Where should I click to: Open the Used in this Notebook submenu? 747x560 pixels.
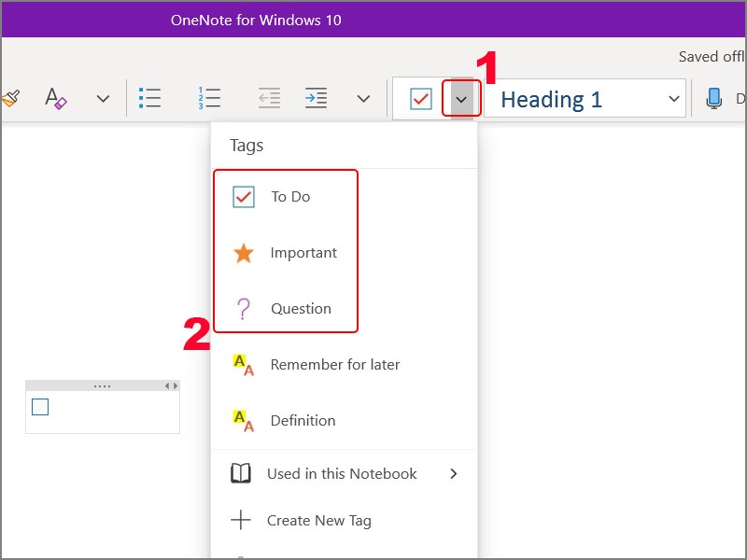(344, 474)
